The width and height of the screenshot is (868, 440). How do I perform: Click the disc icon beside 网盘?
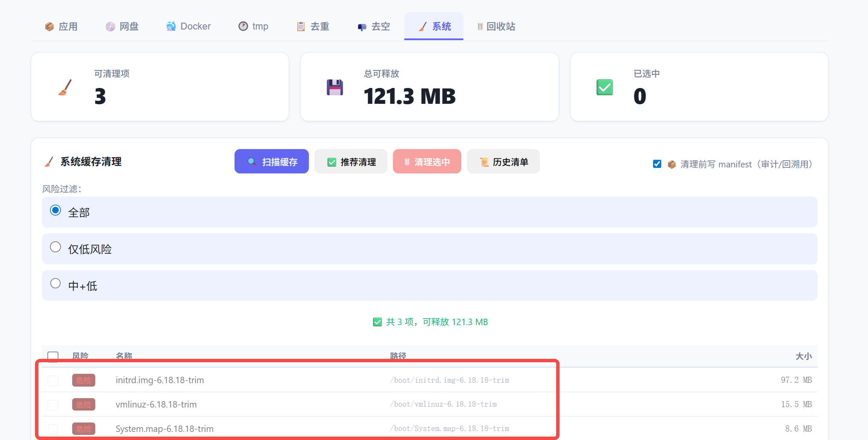click(x=110, y=26)
